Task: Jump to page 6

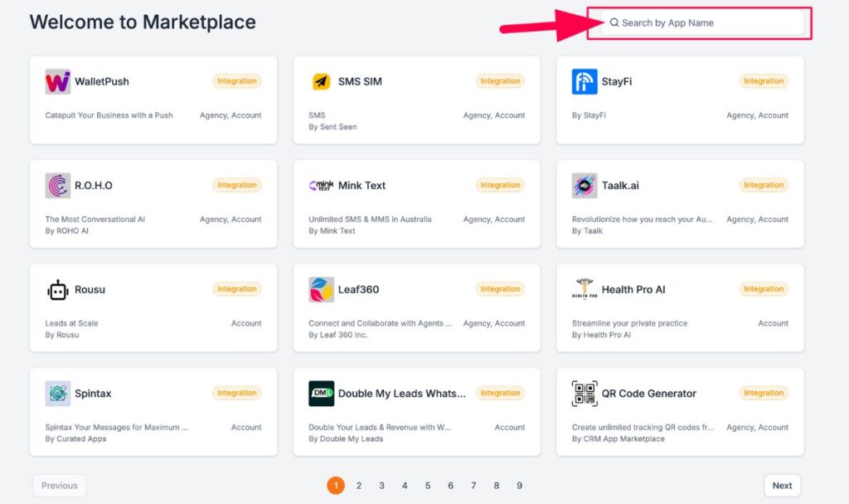Action: 450,486
